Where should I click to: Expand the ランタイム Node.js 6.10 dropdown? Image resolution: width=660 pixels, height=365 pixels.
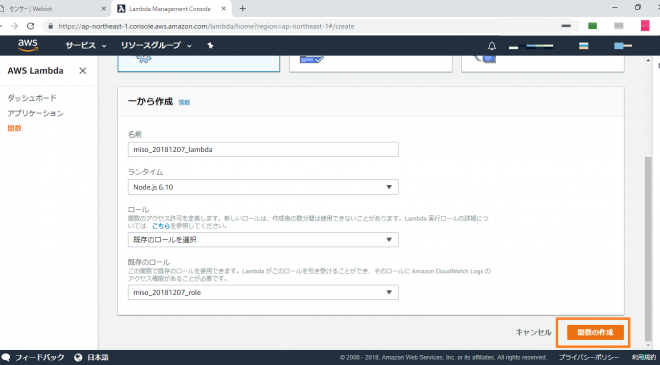pos(263,187)
